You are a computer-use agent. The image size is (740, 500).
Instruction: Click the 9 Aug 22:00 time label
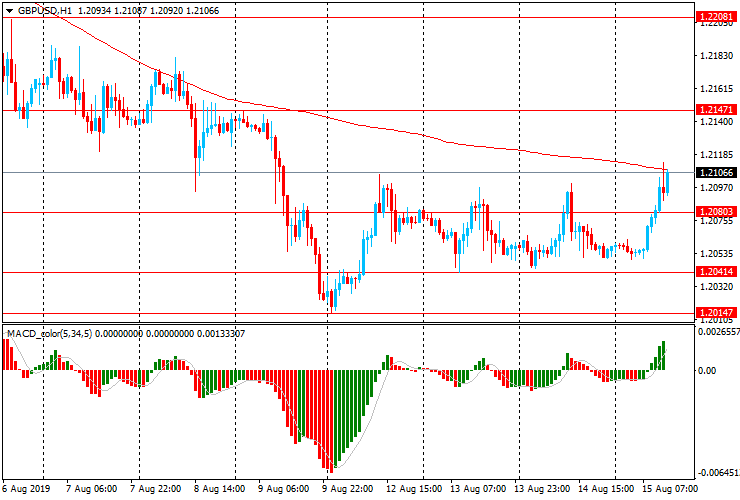tap(348, 488)
